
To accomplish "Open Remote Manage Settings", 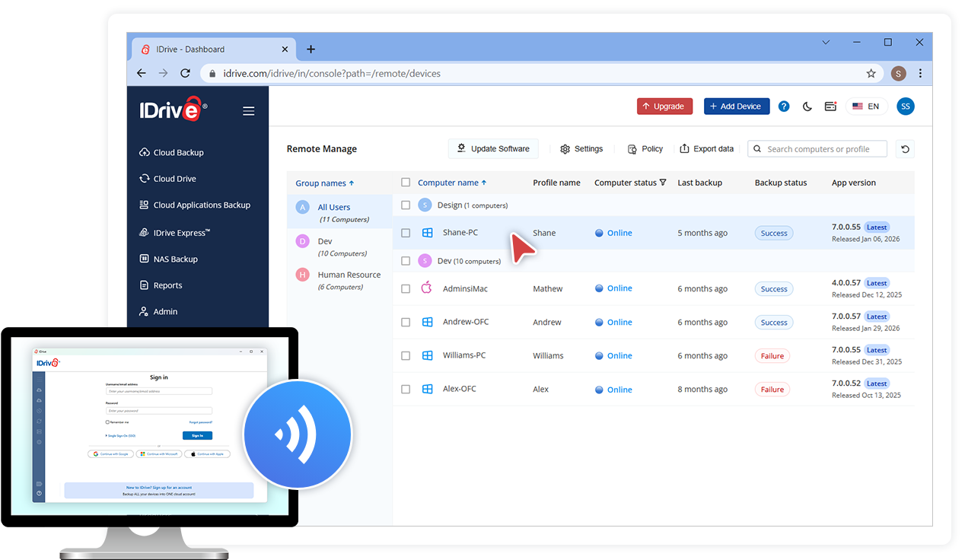I will 581,149.
